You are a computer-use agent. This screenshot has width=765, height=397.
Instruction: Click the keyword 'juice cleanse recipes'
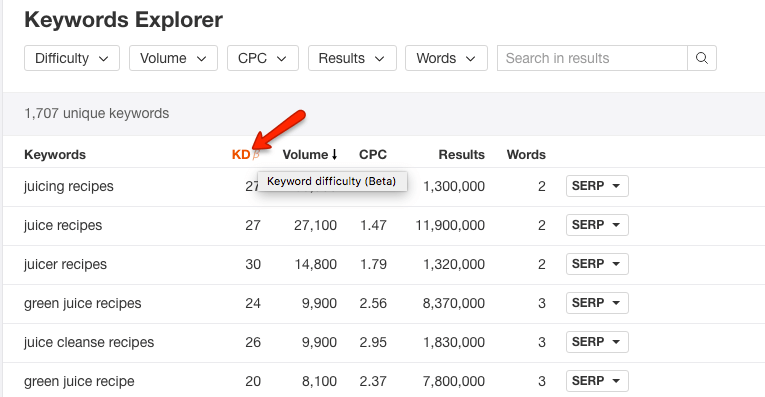(89, 342)
